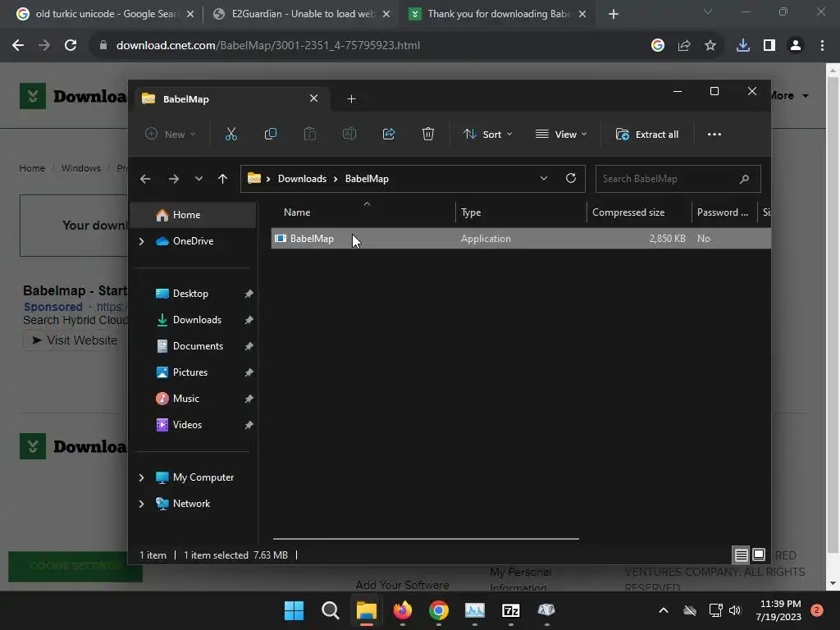Viewport: 840px width, 630px height.
Task: Click Extract all button
Action: [647, 134]
